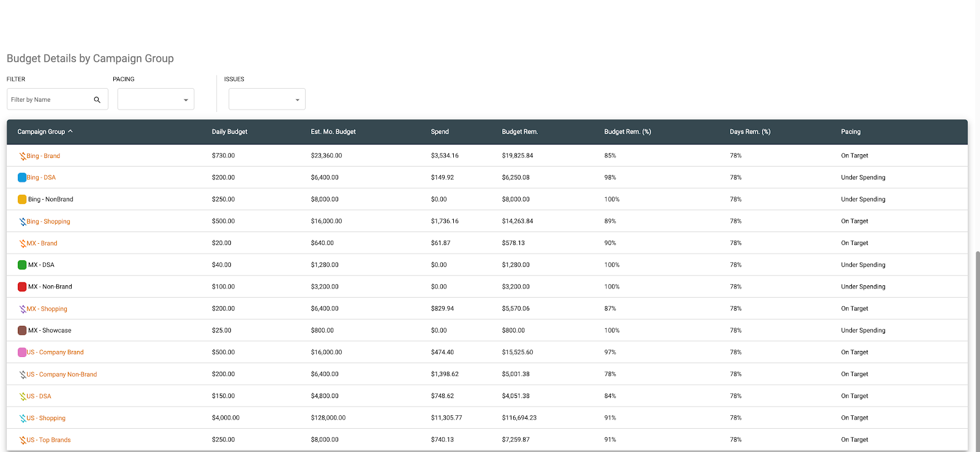980x452 pixels.
Task: Click the yellow swatch for Bing - NonBrand
Action: click(22, 200)
